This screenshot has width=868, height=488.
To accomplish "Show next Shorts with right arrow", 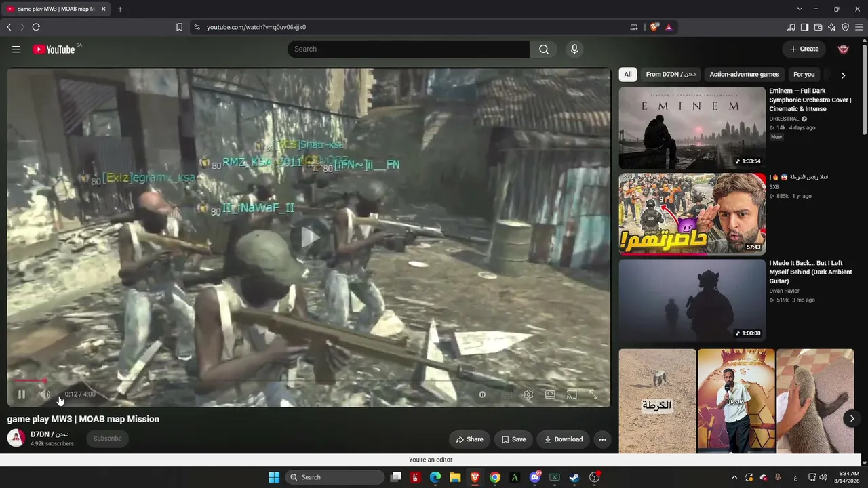I will (852, 418).
